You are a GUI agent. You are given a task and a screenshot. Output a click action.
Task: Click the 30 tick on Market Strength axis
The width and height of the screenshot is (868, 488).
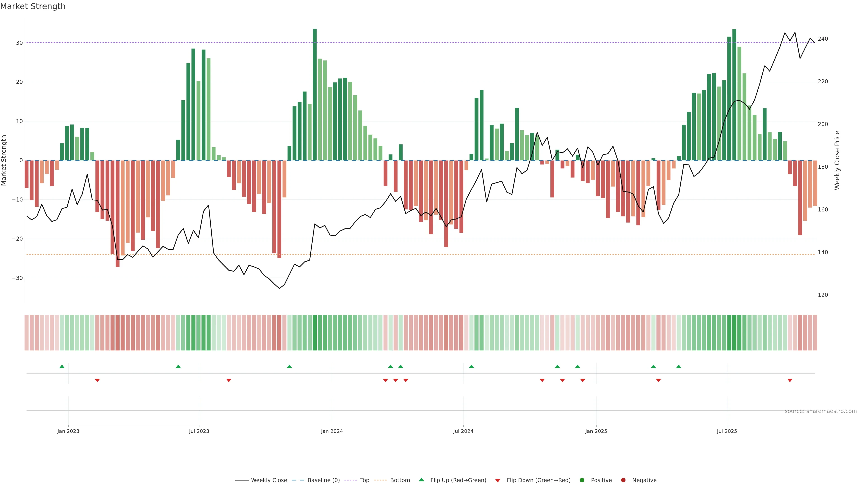19,43
